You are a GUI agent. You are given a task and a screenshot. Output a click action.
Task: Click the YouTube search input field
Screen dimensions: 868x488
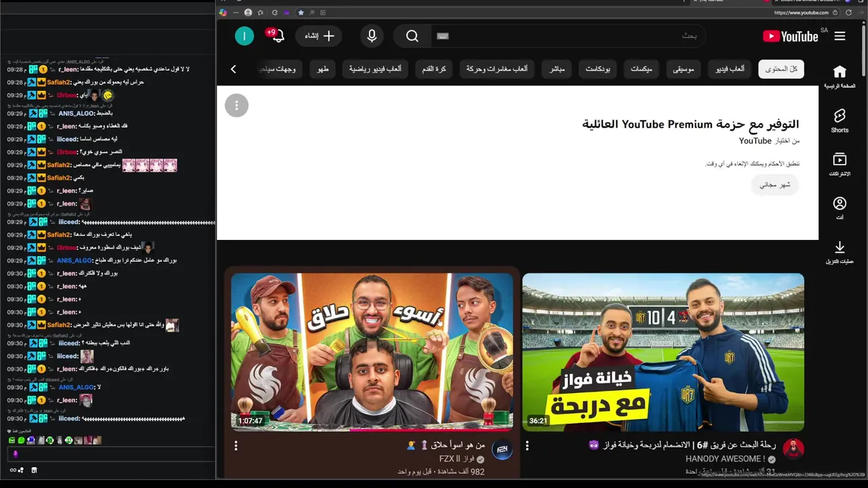[x=568, y=36]
